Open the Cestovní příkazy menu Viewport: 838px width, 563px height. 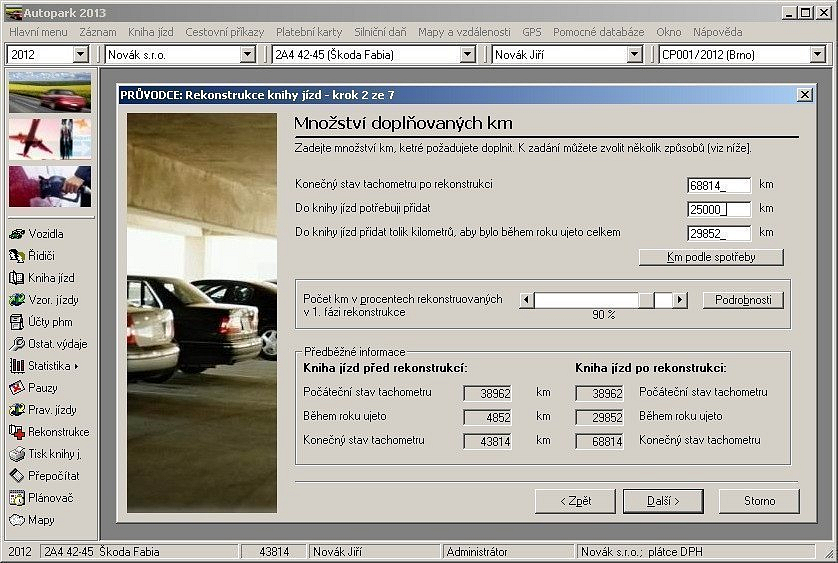pos(225,32)
